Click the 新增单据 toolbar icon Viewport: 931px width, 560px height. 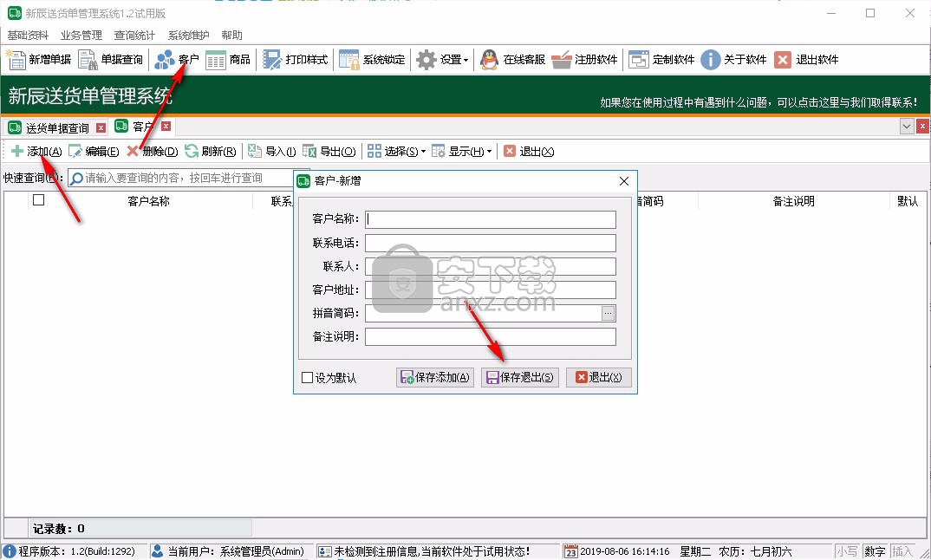[x=17, y=60]
